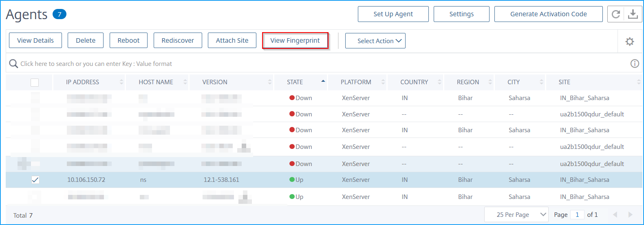Sort by STATE column arrow

[323, 81]
